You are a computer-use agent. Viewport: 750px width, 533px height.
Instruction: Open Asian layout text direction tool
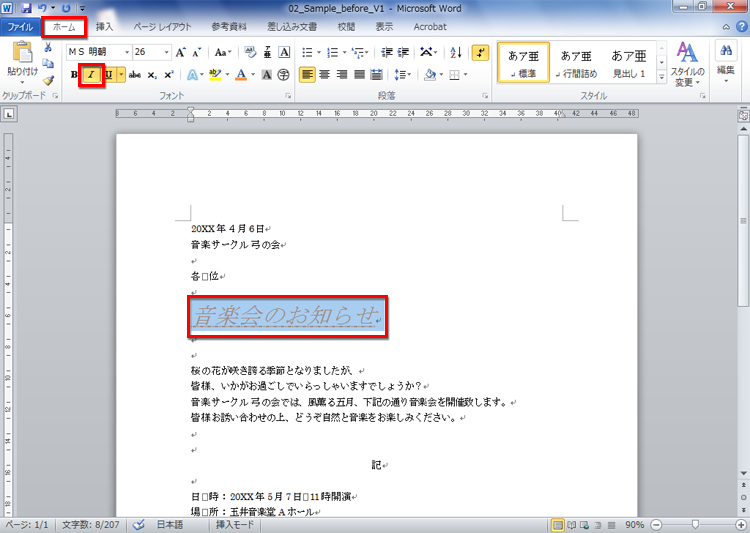pyautogui.click(x=429, y=52)
